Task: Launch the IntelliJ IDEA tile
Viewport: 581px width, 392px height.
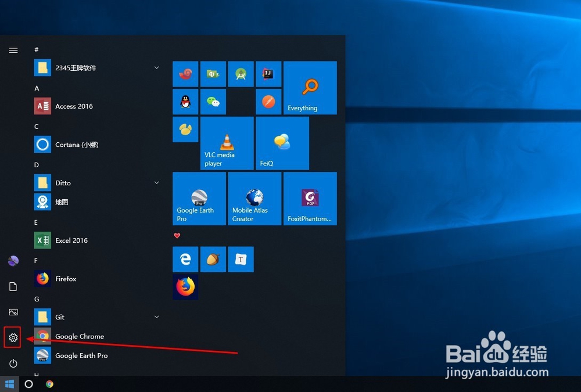Action: tap(268, 74)
